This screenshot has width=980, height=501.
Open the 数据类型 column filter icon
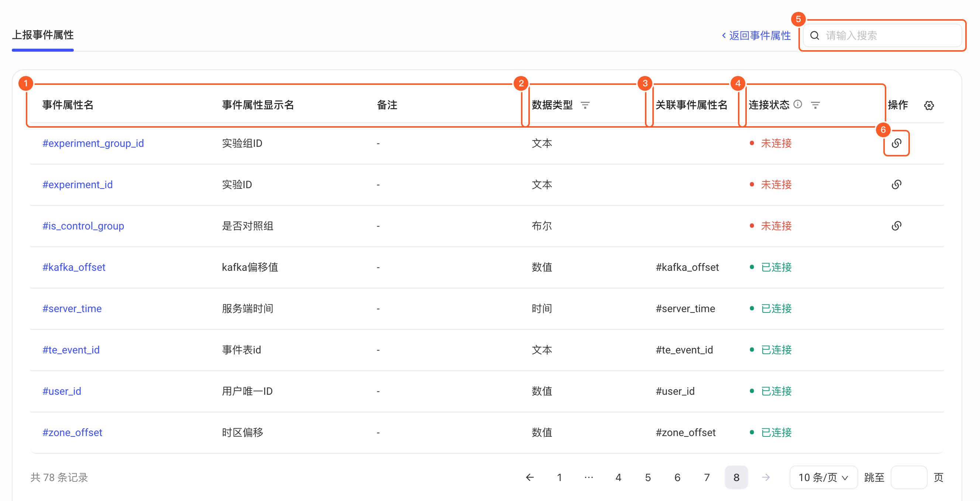coord(585,105)
